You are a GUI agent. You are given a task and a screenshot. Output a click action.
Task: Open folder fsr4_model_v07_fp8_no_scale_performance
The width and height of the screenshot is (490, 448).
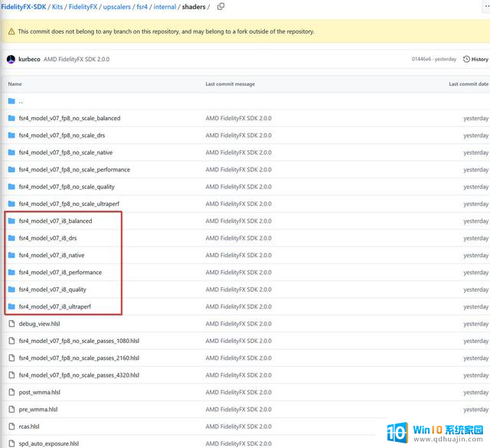point(74,169)
